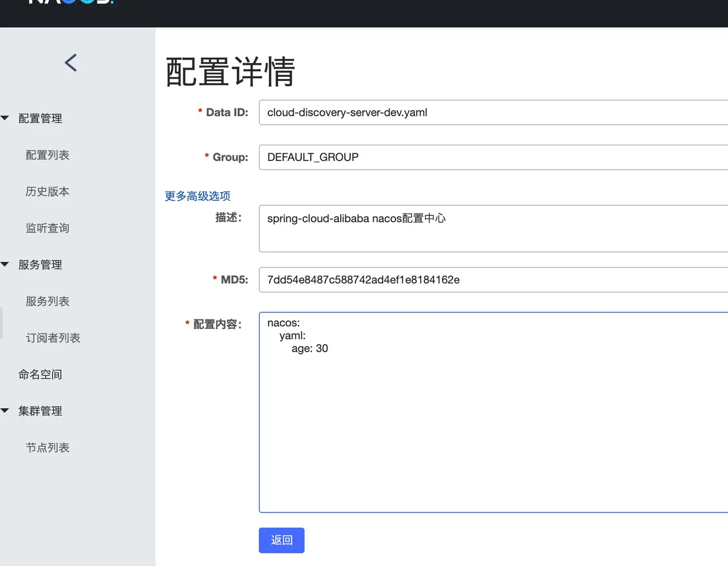Image resolution: width=728 pixels, height=566 pixels.
Task: Click inside the 配置内容 editor area
Action: 493,412
